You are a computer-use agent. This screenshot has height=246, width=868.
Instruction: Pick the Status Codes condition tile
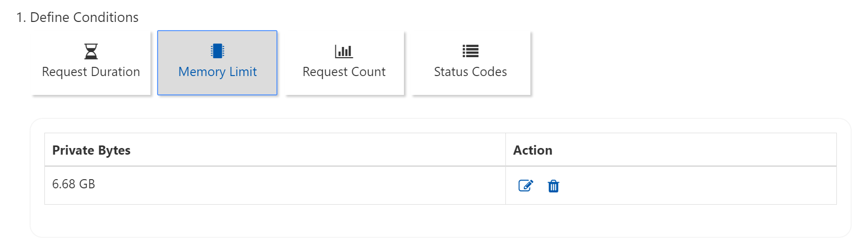[x=470, y=63]
